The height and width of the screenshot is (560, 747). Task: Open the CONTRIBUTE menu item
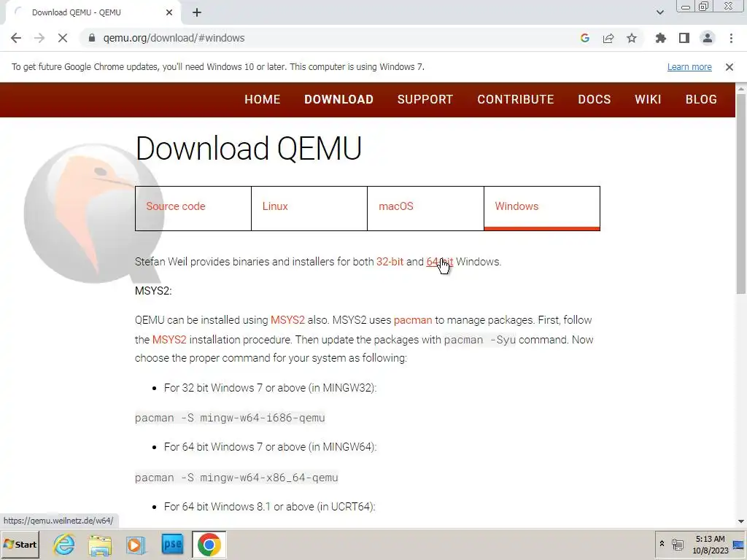[516, 99]
